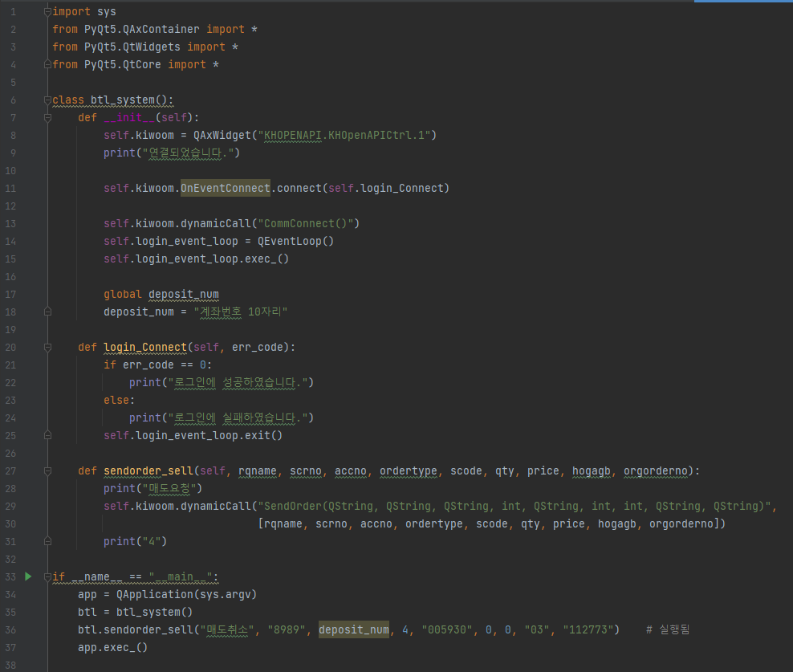Click the fold end marker on line 31
The image size is (793, 672).
click(x=47, y=541)
